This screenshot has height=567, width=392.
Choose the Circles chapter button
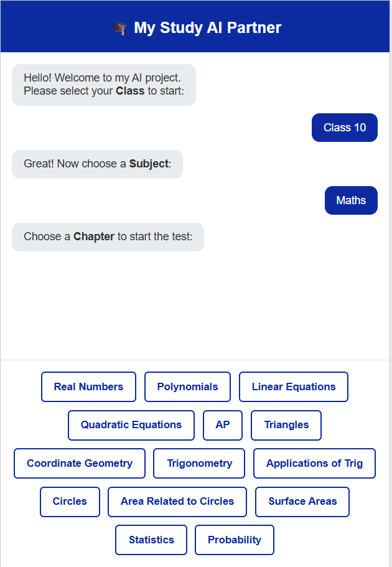tap(70, 502)
